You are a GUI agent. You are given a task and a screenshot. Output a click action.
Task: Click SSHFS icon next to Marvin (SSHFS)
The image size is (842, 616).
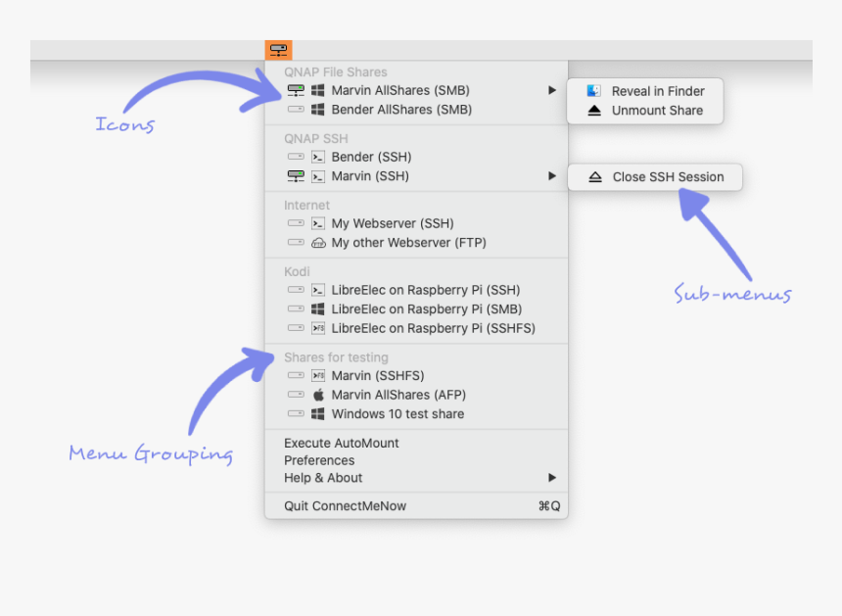(318, 375)
